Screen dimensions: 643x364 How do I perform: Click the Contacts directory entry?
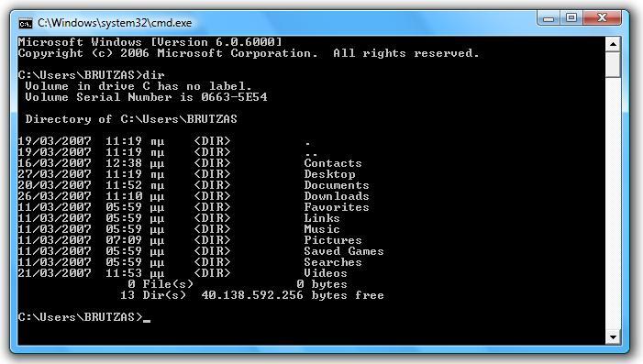tap(333, 163)
